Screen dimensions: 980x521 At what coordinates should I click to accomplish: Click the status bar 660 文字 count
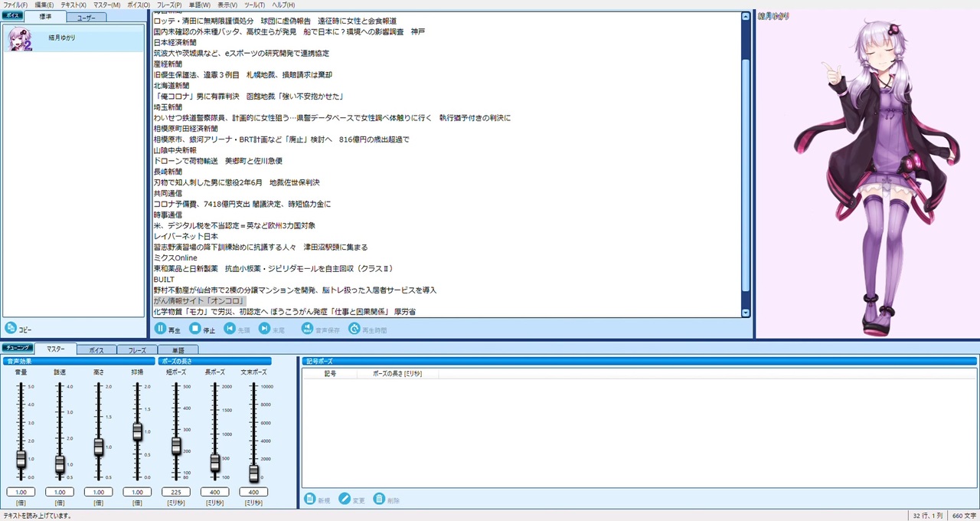tap(962, 516)
